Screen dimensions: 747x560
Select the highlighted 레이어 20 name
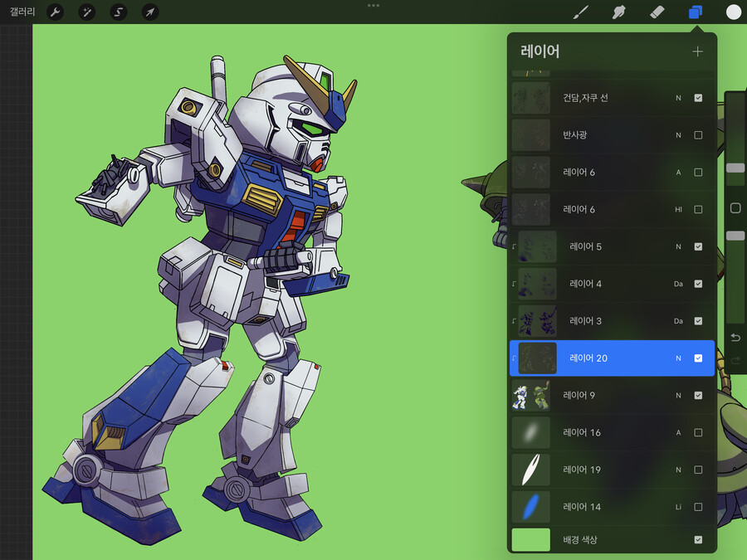[x=588, y=358]
